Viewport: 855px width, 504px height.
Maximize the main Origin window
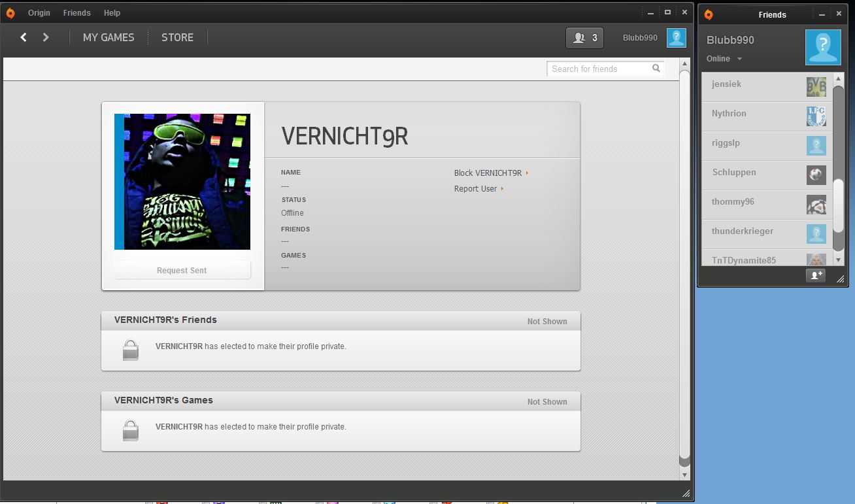click(667, 12)
